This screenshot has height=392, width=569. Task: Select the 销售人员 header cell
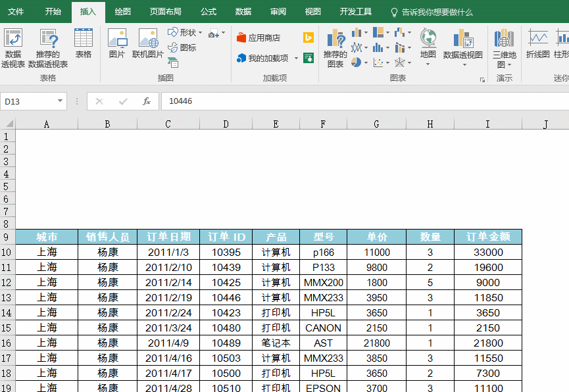pyautogui.click(x=107, y=237)
